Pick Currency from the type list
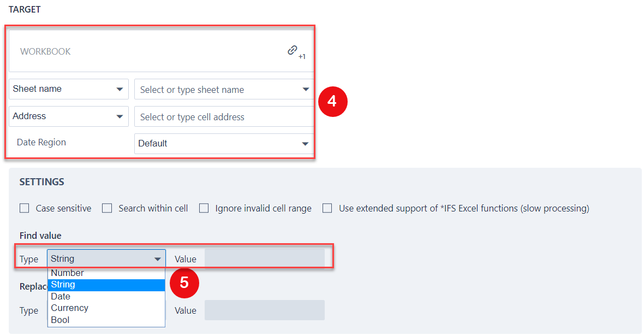This screenshot has height=335, width=644. pos(70,308)
